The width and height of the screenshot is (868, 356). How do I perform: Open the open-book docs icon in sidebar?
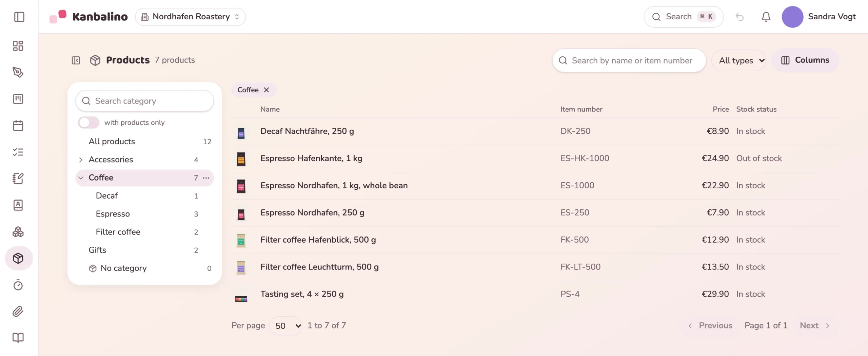click(18, 338)
